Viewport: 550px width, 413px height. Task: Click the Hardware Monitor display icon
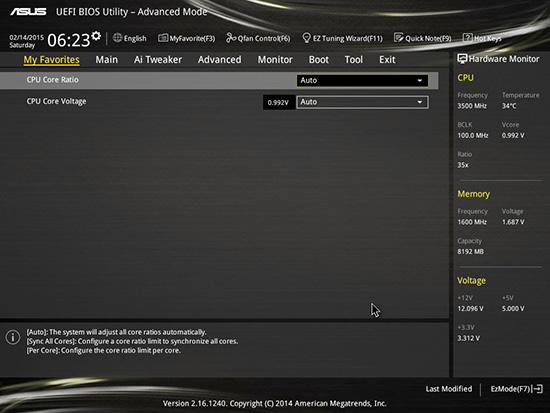(462, 59)
